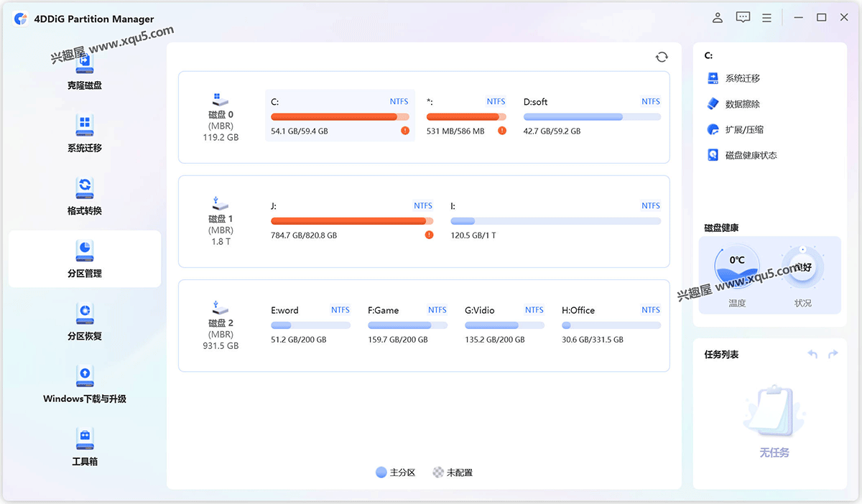The width and height of the screenshot is (862, 504).
Task: Click the 磁盘健康状态 text link
Action: (751, 155)
